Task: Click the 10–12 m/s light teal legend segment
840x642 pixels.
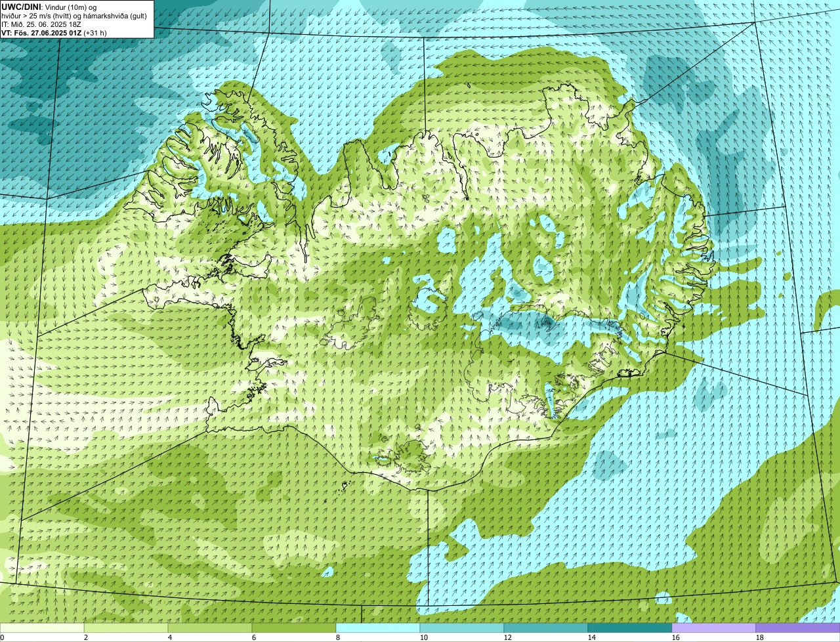Action: [x=462, y=628]
